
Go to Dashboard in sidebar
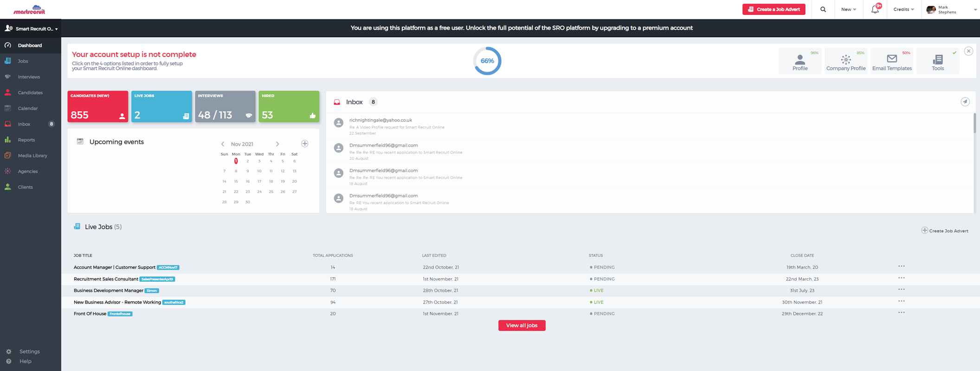30,46
